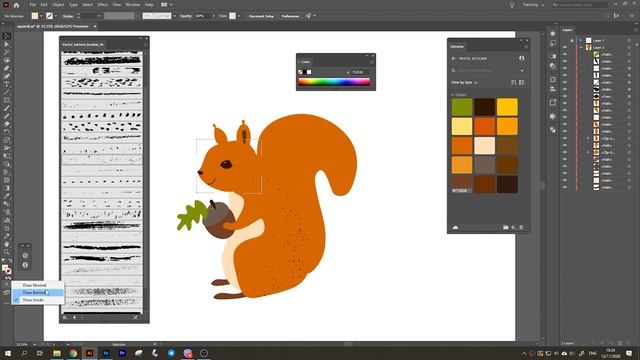640x360 pixels.
Task: Click the Opacity value field
Action: pos(200,16)
